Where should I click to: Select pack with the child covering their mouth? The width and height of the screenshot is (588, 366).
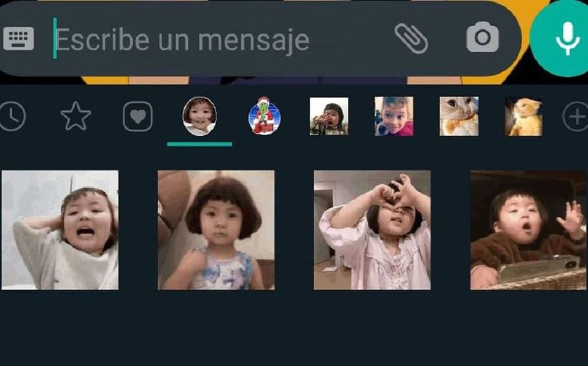tap(329, 116)
